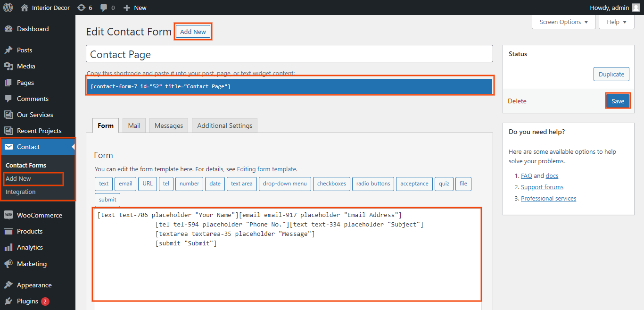Screen dimensions: 644x310
Task: Click the Duplicate button
Action: coord(611,74)
